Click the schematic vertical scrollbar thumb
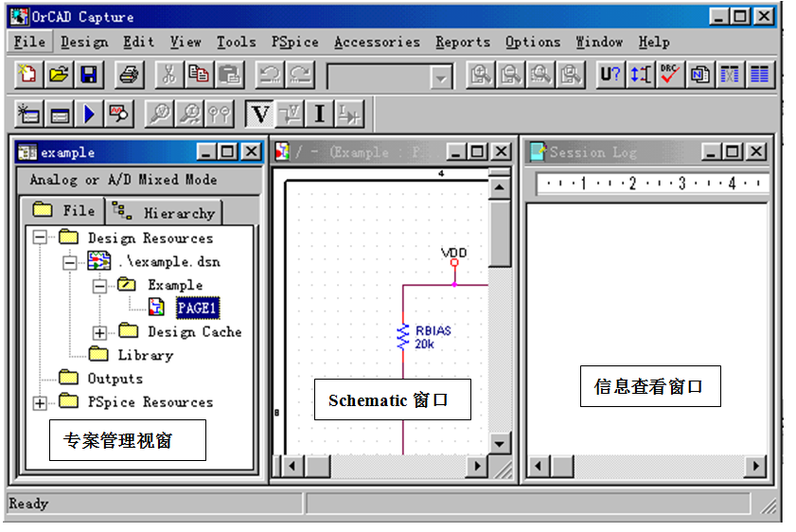Viewport: 796px width, 532px height. (500, 234)
